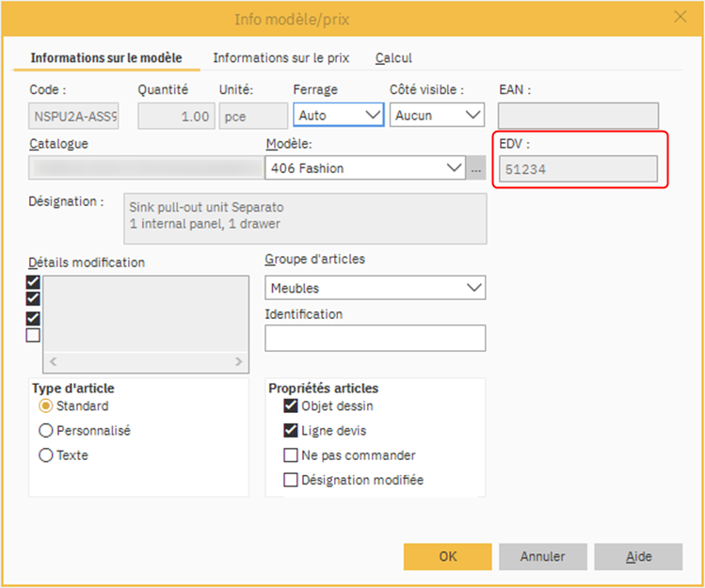Check the Désignation modifiée box
705x588 pixels.
[291, 480]
